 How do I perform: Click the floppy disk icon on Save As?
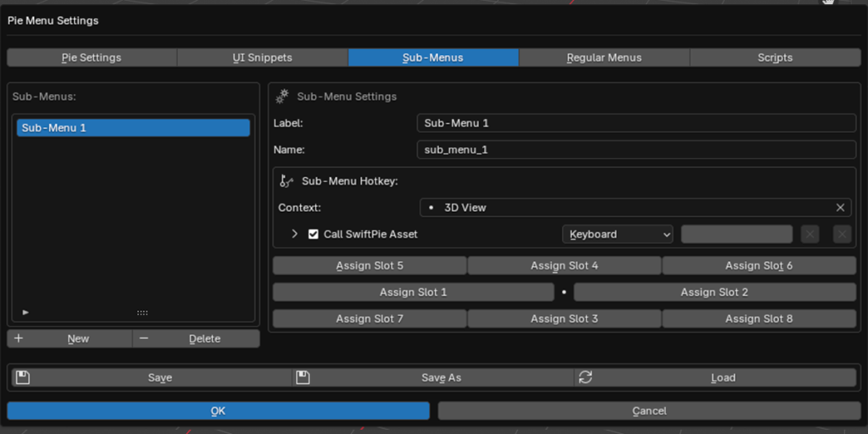(x=303, y=377)
